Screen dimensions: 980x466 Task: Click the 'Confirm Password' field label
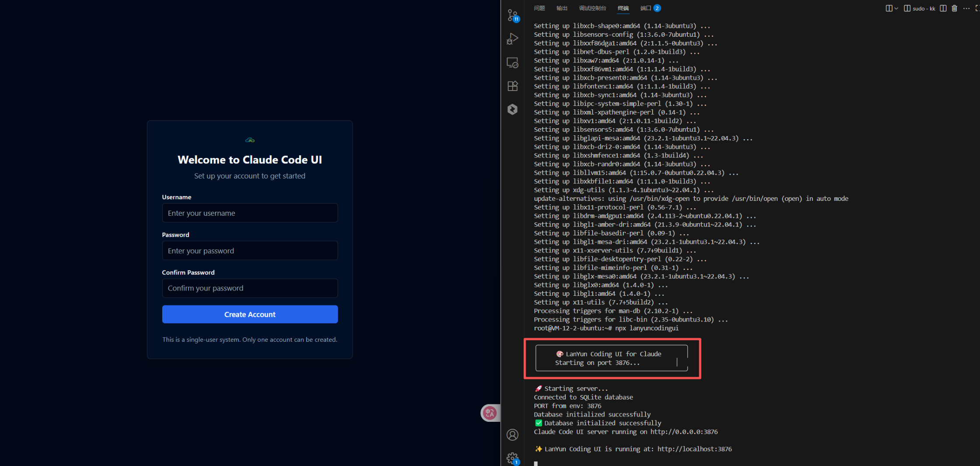(188, 273)
